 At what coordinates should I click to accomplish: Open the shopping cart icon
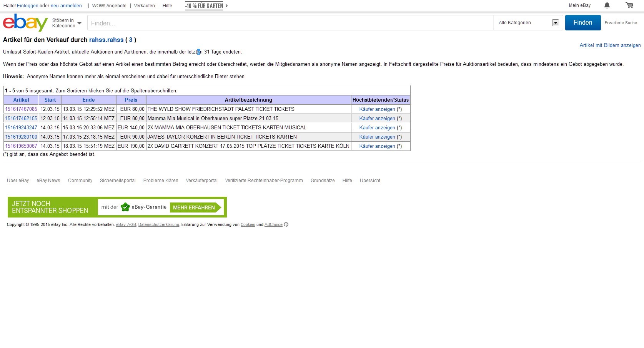[629, 5]
